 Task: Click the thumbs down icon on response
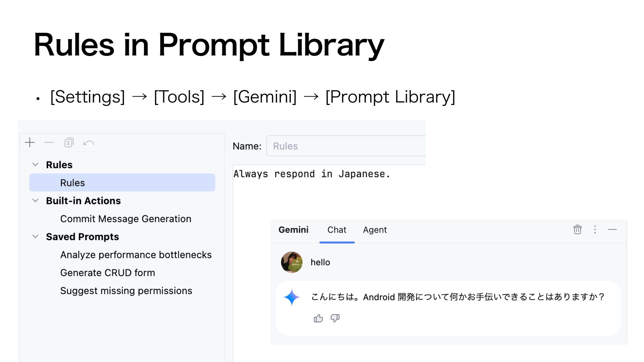[335, 318]
